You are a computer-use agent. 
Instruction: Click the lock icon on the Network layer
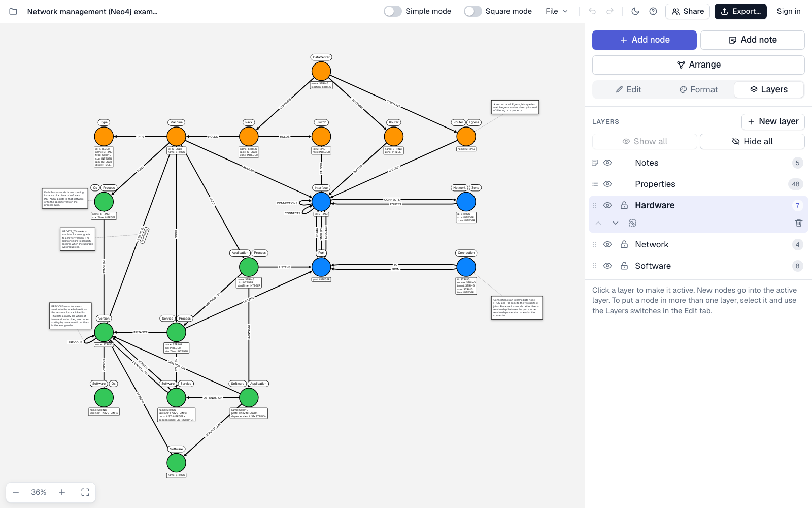click(624, 244)
